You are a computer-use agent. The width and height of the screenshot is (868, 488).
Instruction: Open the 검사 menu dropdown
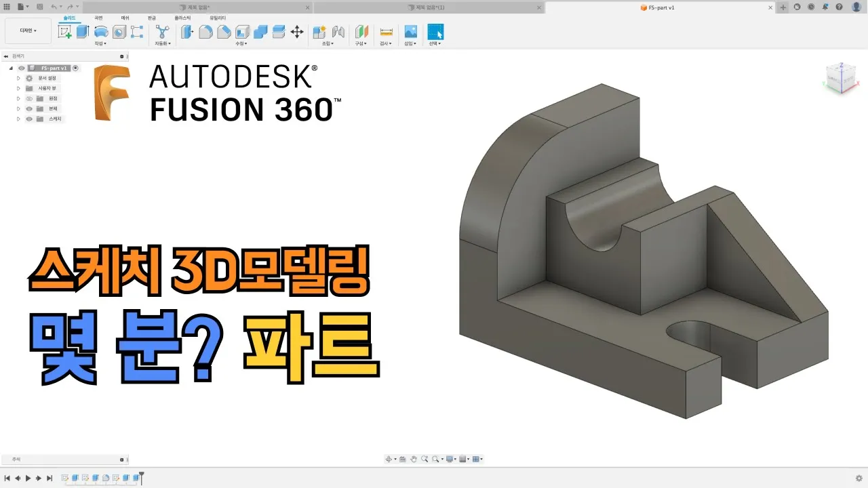[386, 43]
